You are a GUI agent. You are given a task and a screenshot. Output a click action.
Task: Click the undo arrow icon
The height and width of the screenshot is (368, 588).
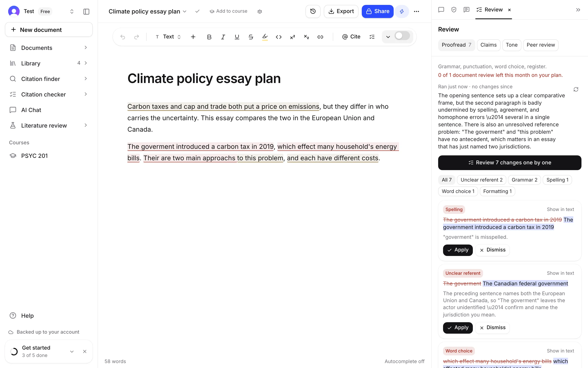123,37
